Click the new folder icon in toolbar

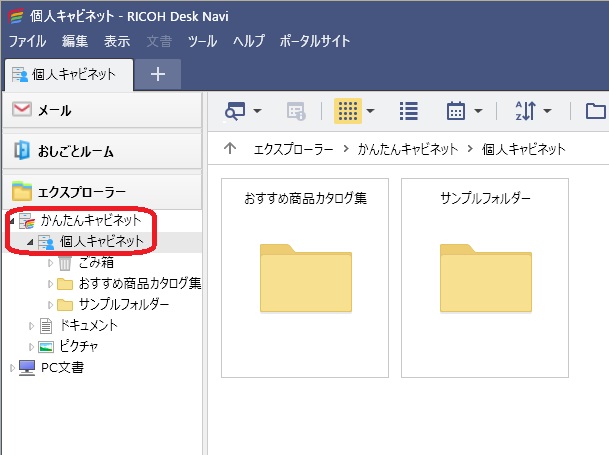(596, 111)
